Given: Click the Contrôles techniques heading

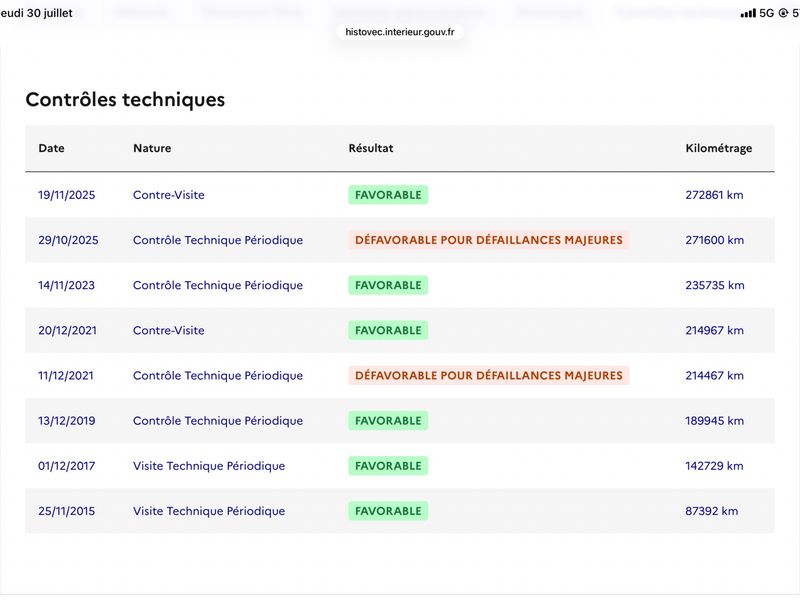Looking at the screenshot, I should (125, 99).
